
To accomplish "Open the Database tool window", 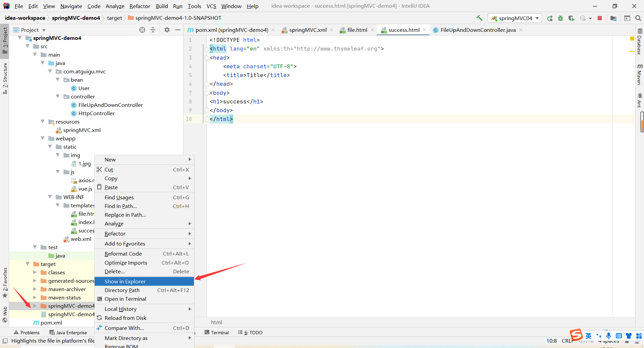I will click(x=640, y=42).
